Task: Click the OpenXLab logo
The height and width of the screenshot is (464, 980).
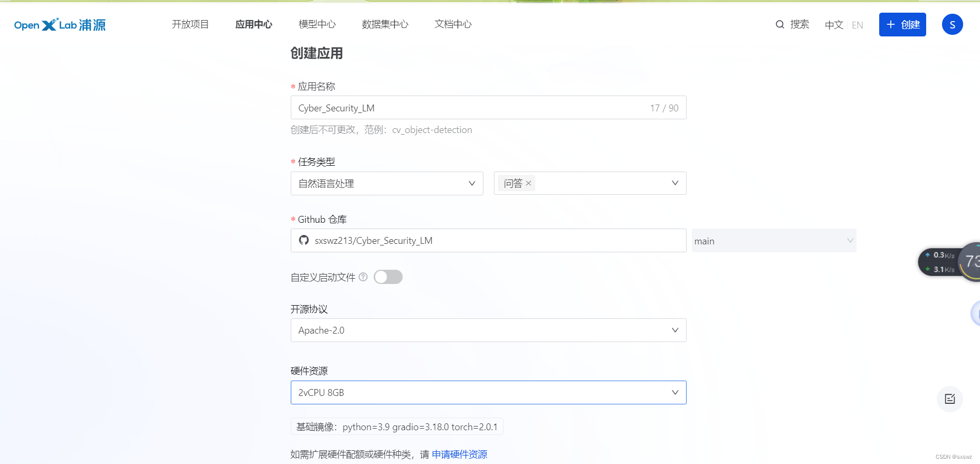Action: [x=60, y=25]
